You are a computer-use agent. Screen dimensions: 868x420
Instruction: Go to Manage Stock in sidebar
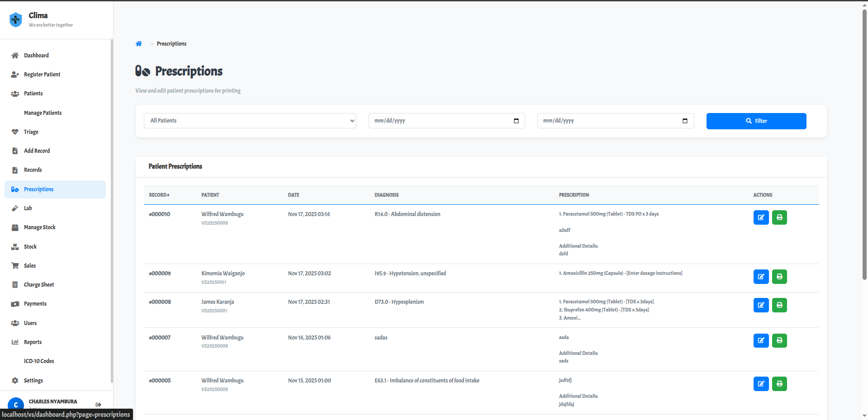[40, 227]
